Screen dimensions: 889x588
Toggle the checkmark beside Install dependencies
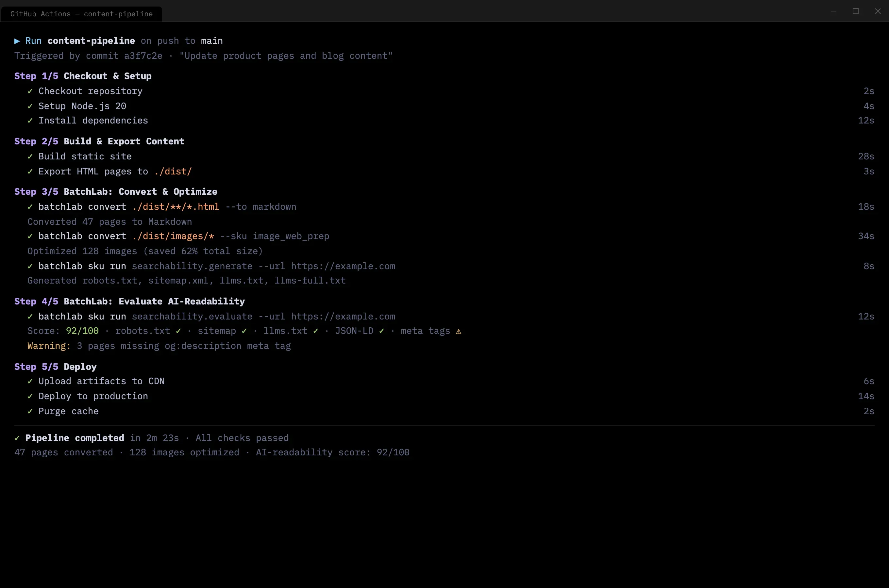[30, 121]
